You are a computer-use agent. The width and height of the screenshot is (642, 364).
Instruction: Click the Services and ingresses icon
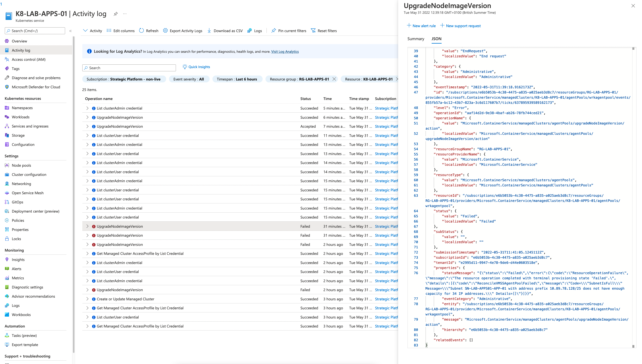(7, 126)
